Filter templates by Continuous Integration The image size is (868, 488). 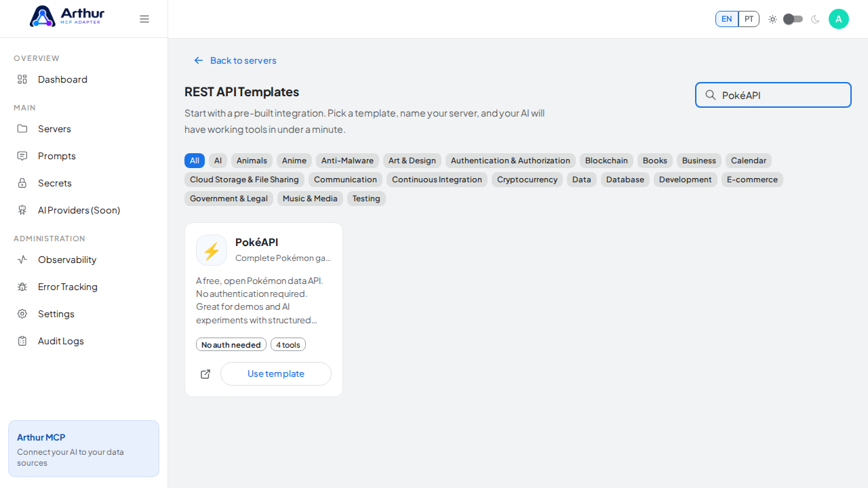[437, 180]
